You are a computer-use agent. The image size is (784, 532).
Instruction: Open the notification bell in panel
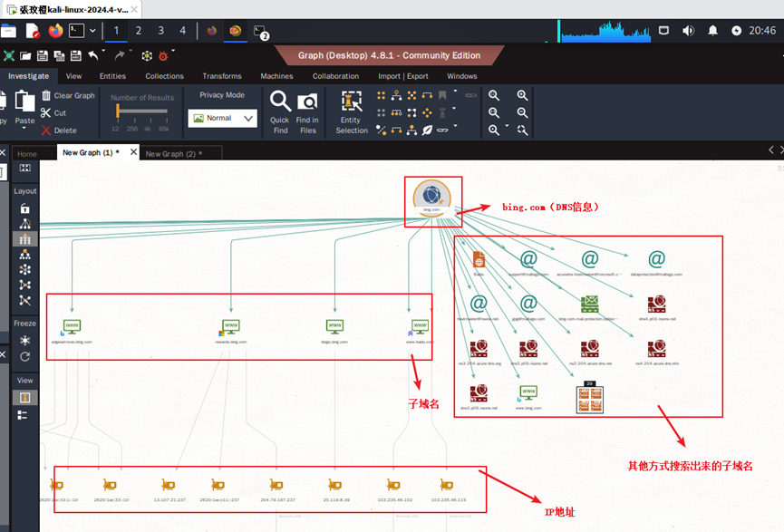click(x=712, y=31)
